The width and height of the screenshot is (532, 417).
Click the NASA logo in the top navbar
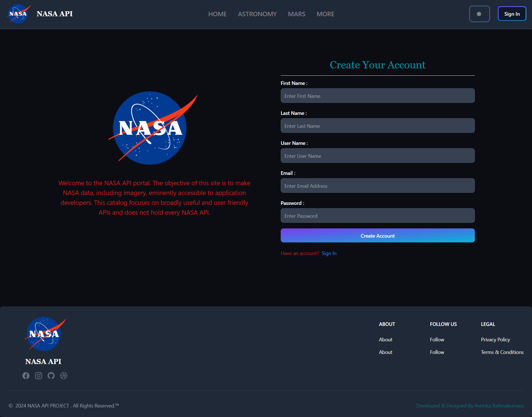(18, 14)
